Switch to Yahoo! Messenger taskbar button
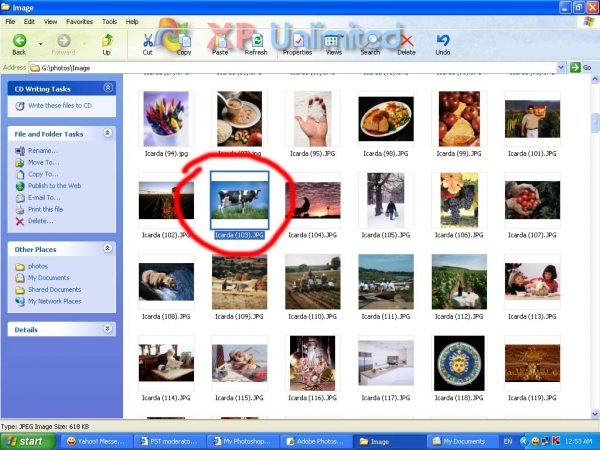600x450 pixels. point(96,442)
